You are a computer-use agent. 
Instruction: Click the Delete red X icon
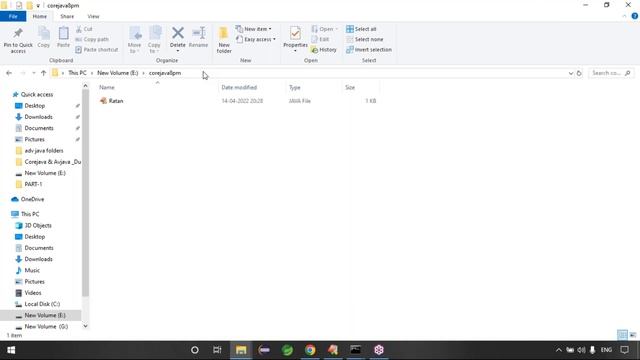coord(178,33)
